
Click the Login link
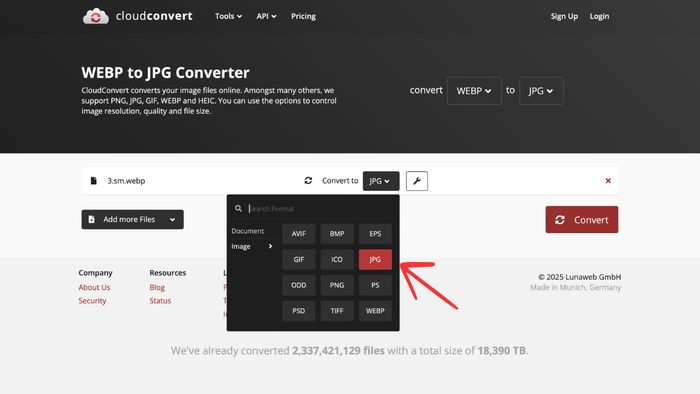(599, 16)
